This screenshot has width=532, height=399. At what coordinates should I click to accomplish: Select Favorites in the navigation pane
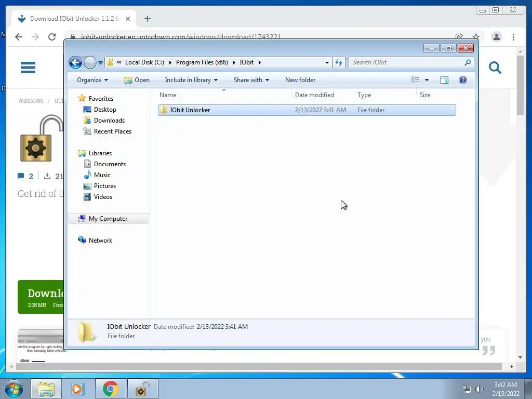coord(101,99)
